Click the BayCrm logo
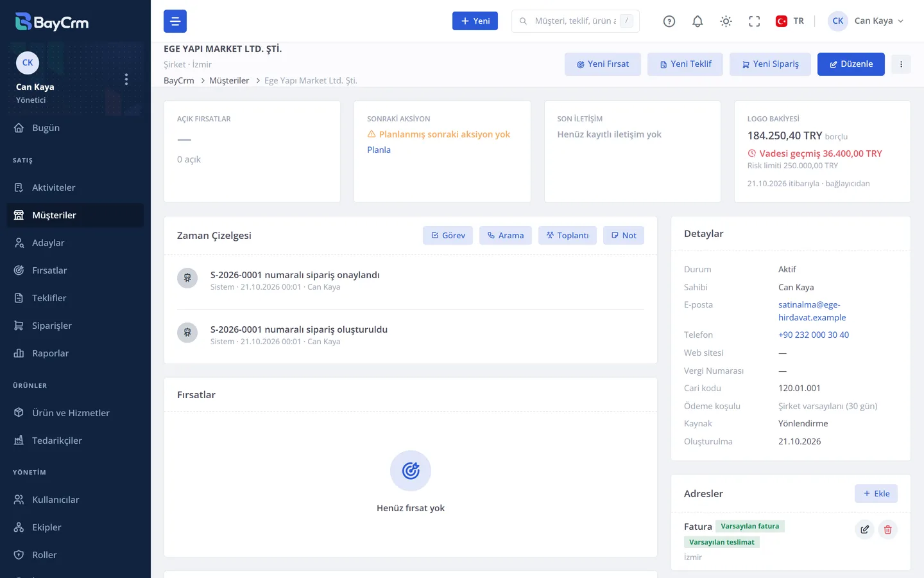The width and height of the screenshot is (924, 578). click(x=52, y=22)
